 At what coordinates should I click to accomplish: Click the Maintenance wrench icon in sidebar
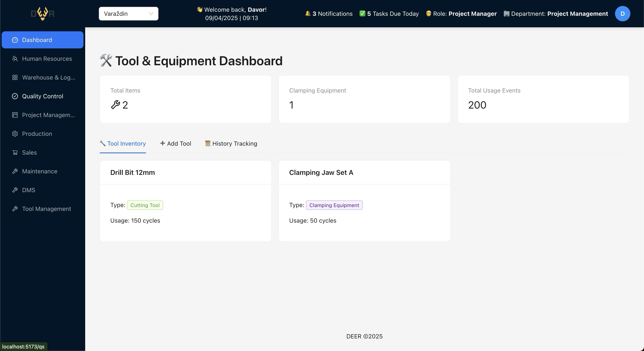click(x=15, y=171)
